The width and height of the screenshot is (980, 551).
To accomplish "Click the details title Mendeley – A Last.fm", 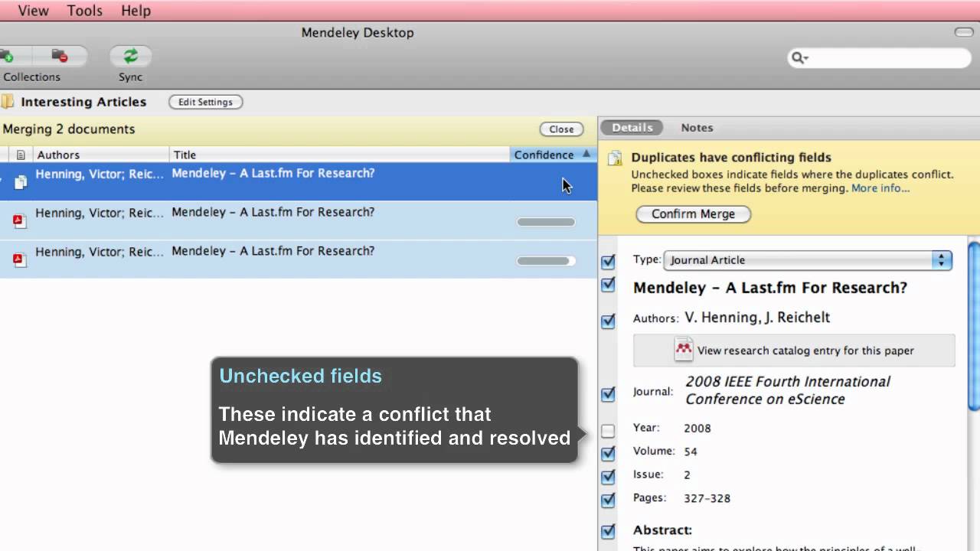I will pos(770,288).
